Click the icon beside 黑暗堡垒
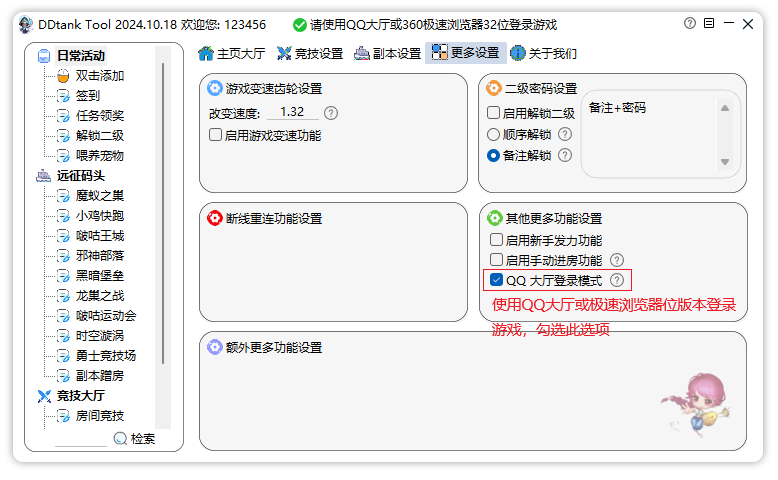778x480 pixels. coord(63,276)
